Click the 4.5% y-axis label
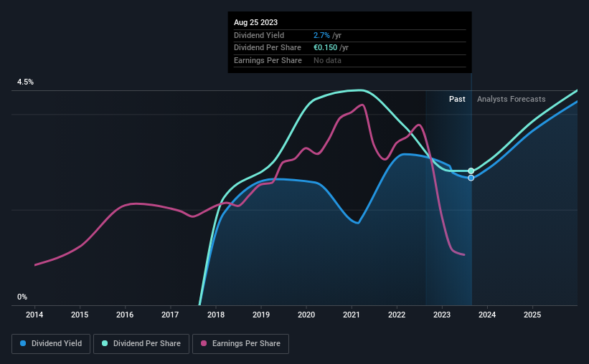Image resolution: width=589 pixels, height=364 pixels. pyautogui.click(x=25, y=82)
